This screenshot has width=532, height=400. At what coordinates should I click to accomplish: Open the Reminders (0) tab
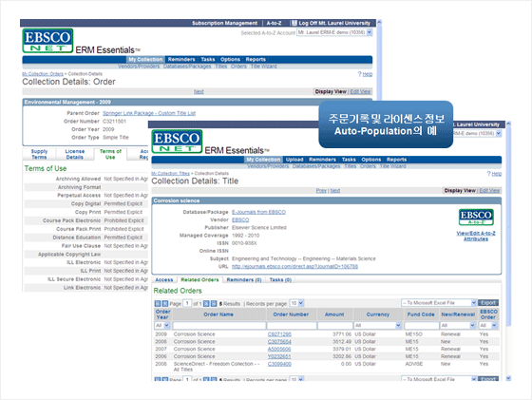243,280
